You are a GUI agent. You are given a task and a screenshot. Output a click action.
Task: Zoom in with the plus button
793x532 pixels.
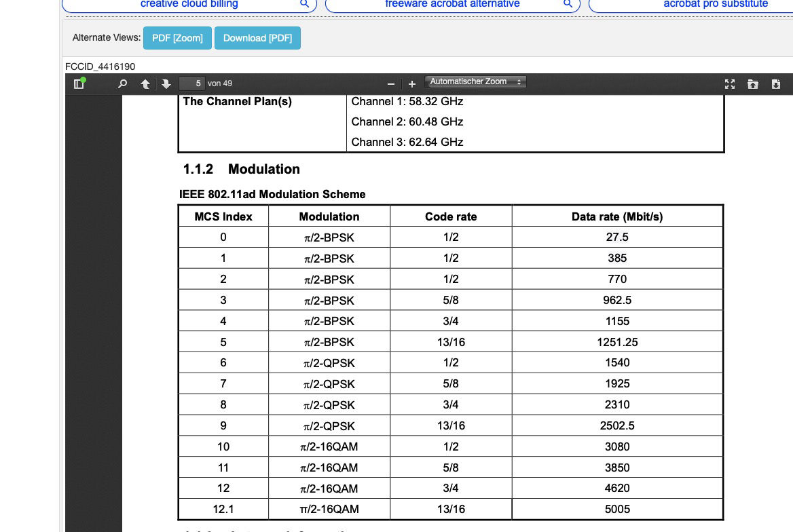pos(411,84)
